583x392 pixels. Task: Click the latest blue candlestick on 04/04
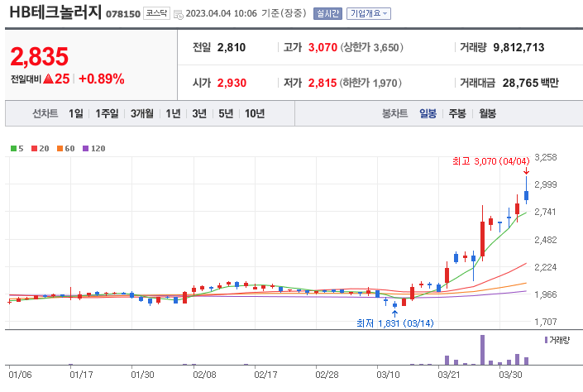coord(527,195)
